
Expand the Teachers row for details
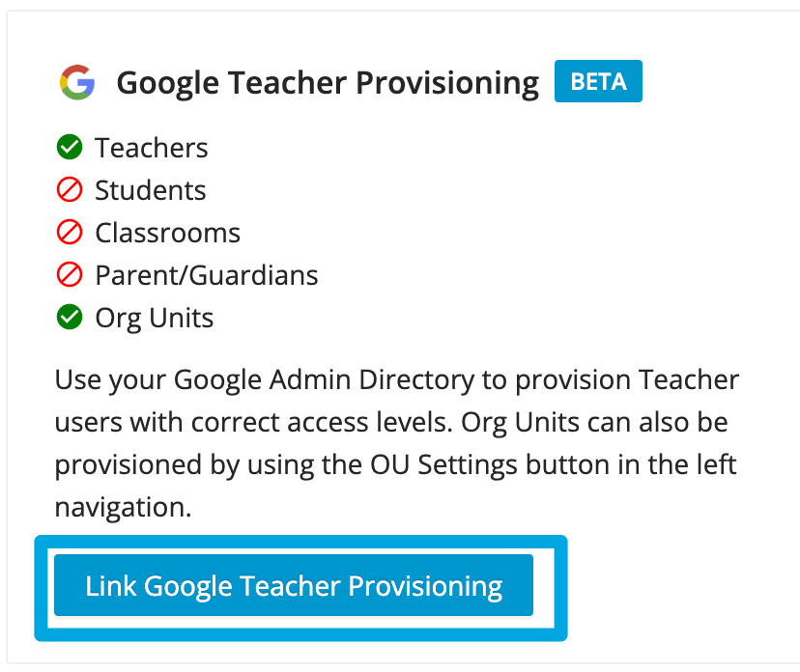pyautogui.click(x=151, y=147)
